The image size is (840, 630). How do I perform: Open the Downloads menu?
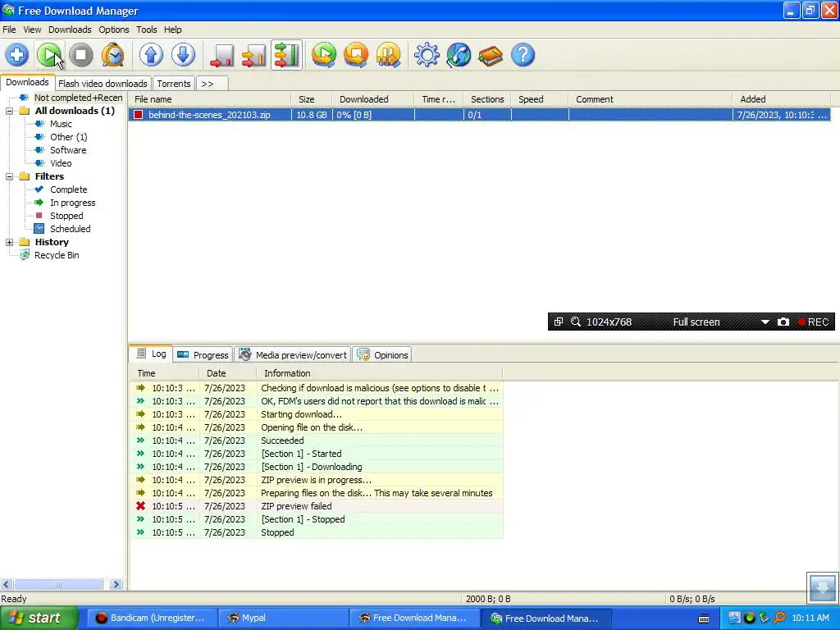(x=70, y=30)
